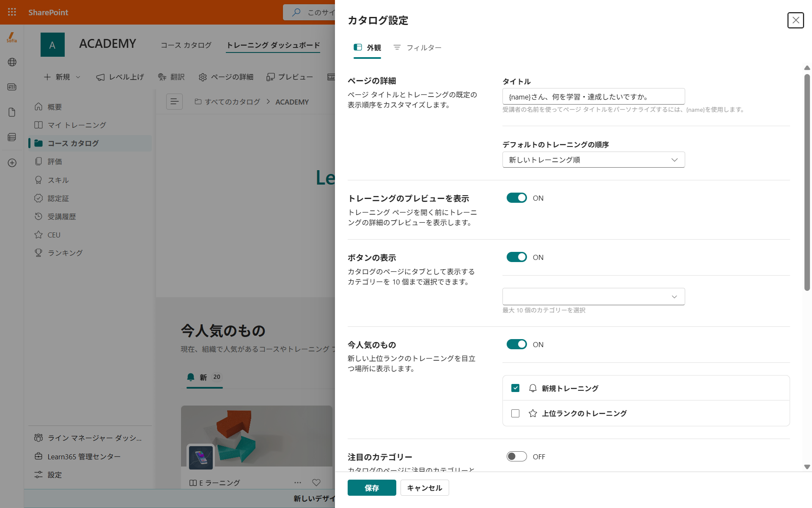Expand the 新規 dropdown chevron

(x=78, y=77)
